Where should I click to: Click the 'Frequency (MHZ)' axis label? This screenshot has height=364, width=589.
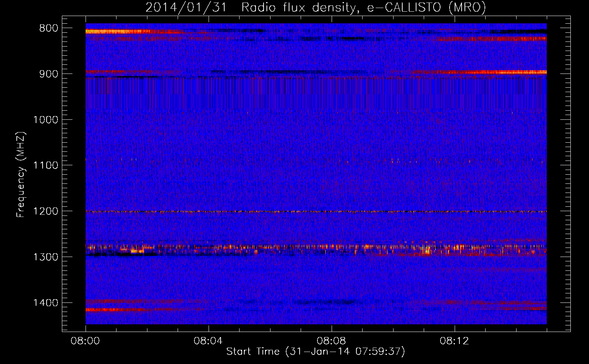coord(20,175)
